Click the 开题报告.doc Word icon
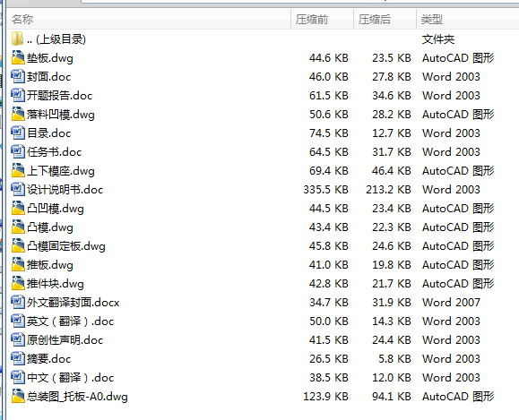The width and height of the screenshot is (519, 420). pyautogui.click(x=18, y=95)
